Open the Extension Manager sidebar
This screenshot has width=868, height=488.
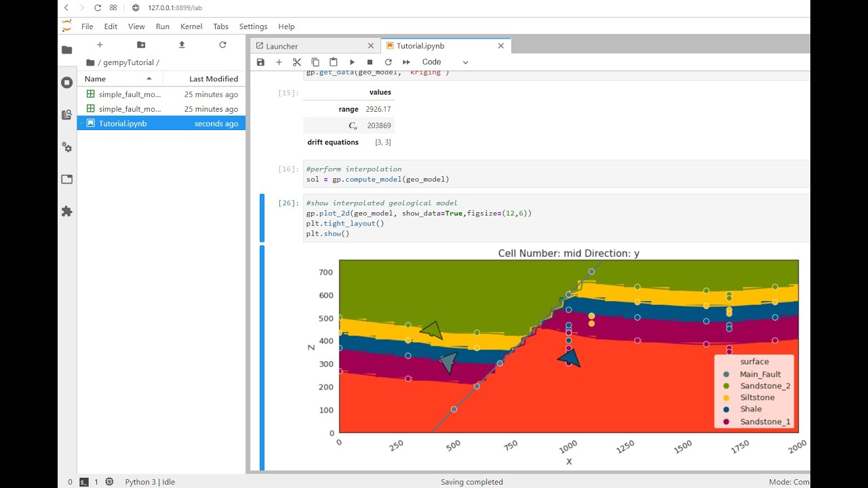(66, 211)
